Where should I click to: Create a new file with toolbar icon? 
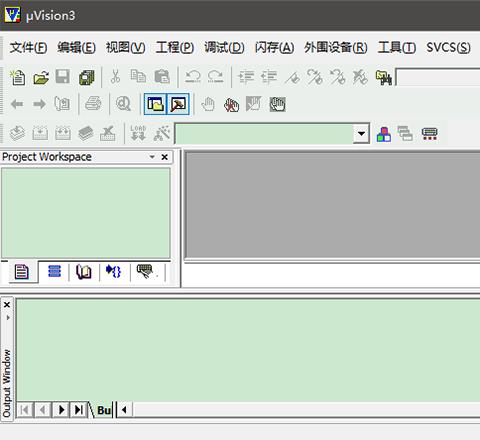[x=17, y=77]
